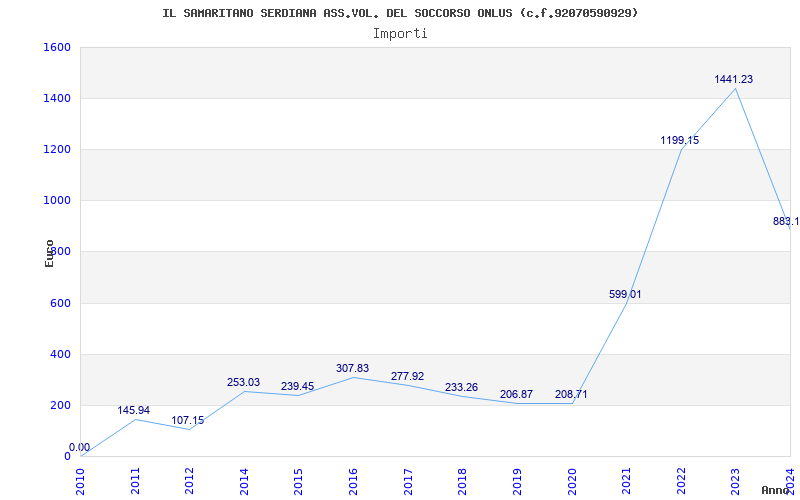Click the 2022 x-axis year label
This screenshot has width=800, height=500.
[681, 481]
